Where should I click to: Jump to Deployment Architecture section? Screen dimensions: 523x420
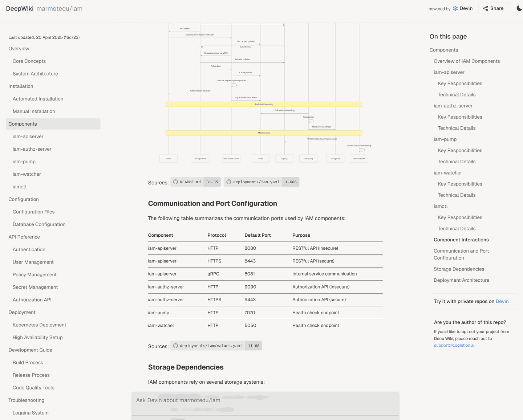(x=461, y=280)
